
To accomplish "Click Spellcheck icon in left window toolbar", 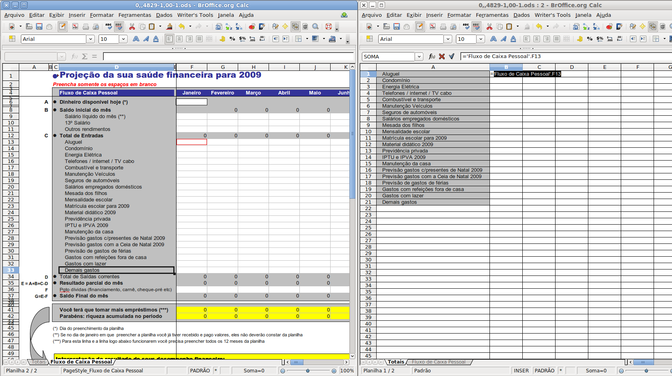I will coord(109,27).
